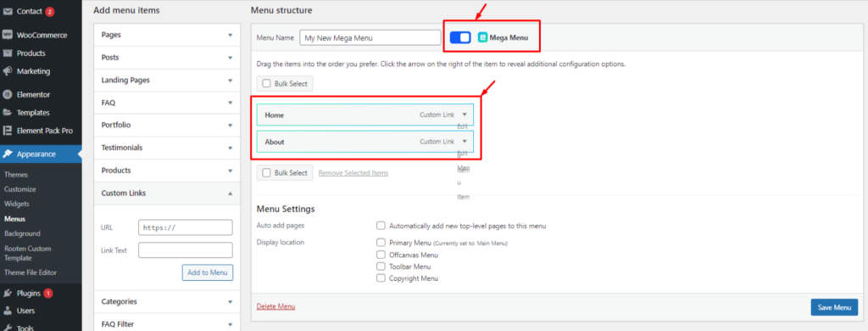Expand the Products accordion in Add menu items
This screenshot has height=331, width=868.
point(167,171)
